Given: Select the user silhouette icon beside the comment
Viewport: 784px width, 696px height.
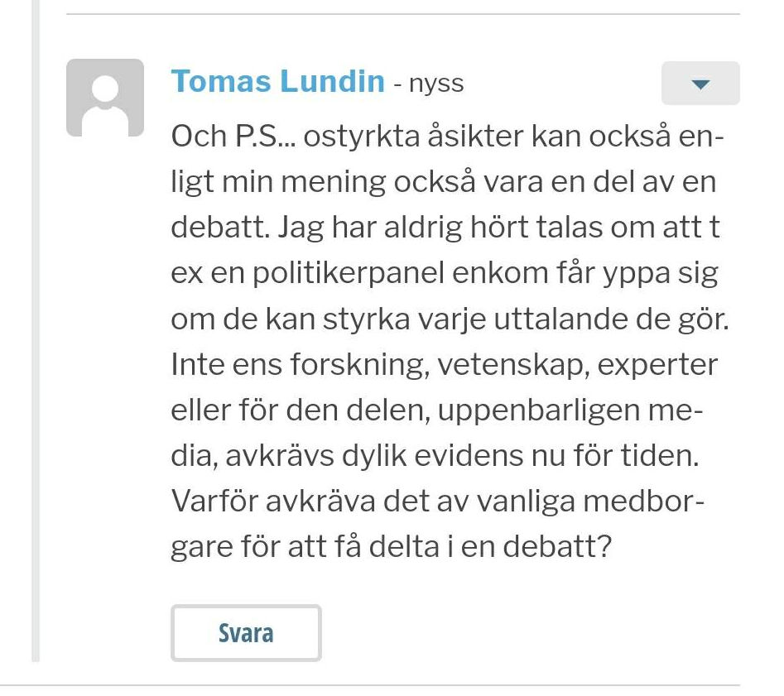Looking at the screenshot, I should [105, 98].
